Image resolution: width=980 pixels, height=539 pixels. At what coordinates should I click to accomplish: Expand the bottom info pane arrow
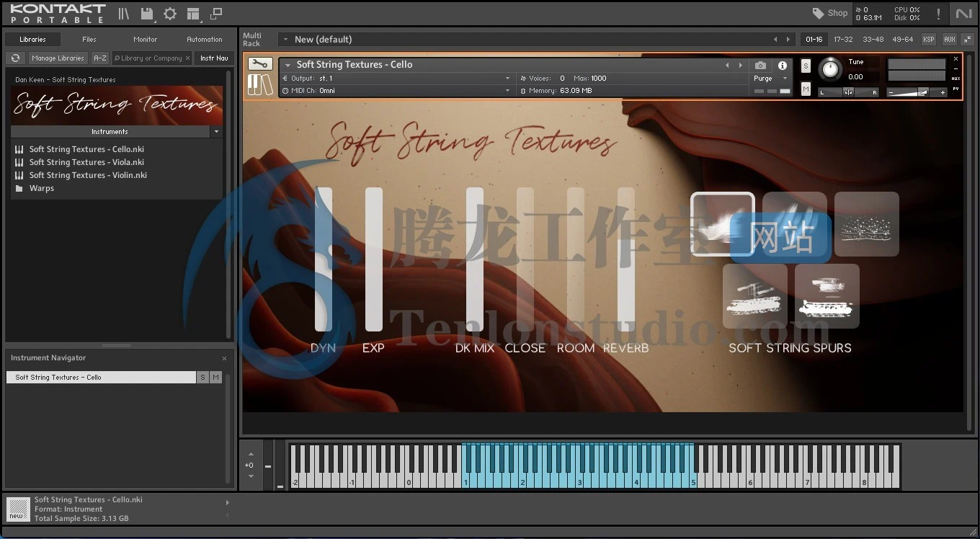228,502
